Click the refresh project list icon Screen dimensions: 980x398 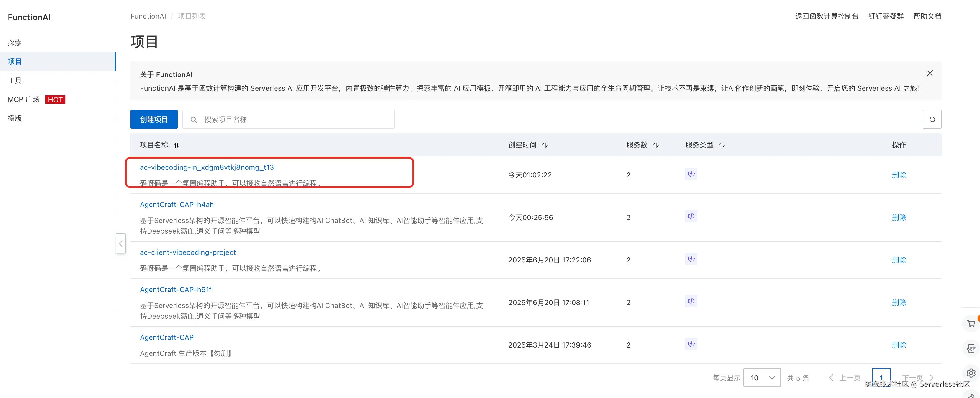coord(932,120)
